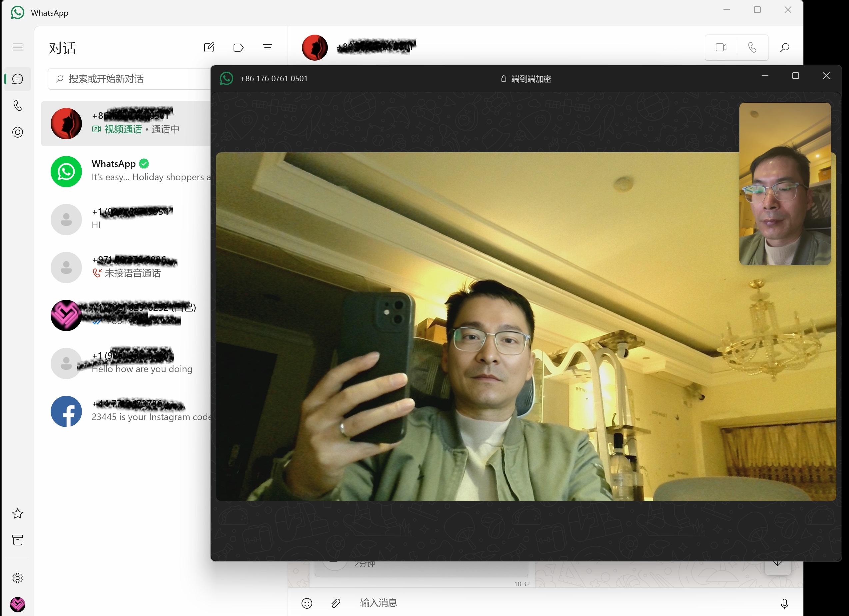This screenshot has height=616, width=849.
Task: Open the Status updates tab
Action: coord(18,133)
